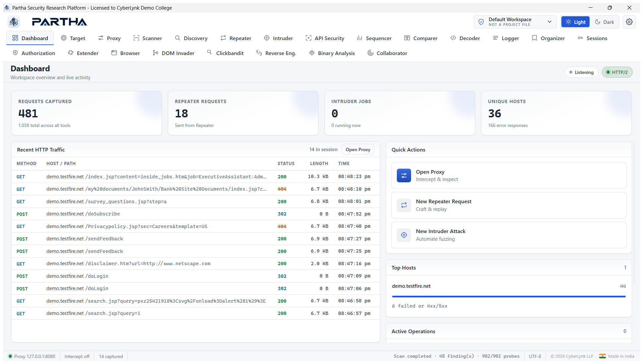
Task: Click the Decoder code icon
Action: pyautogui.click(x=453, y=38)
